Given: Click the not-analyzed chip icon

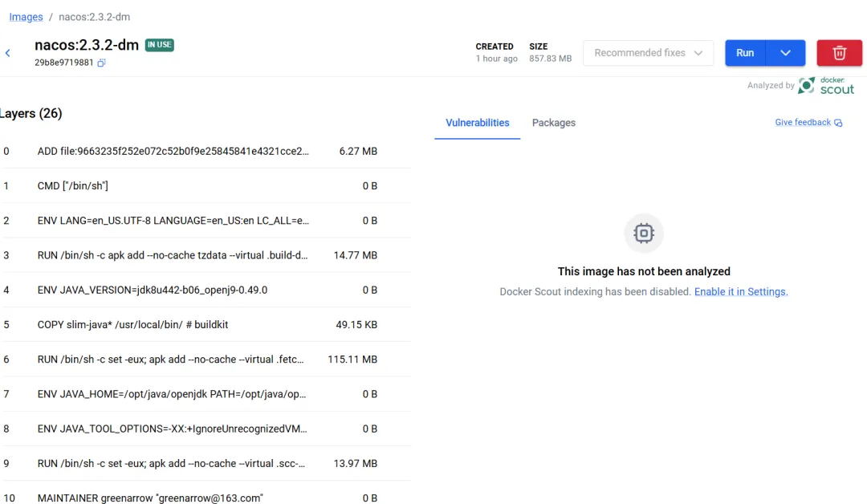Looking at the screenshot, I should (644, 234).
